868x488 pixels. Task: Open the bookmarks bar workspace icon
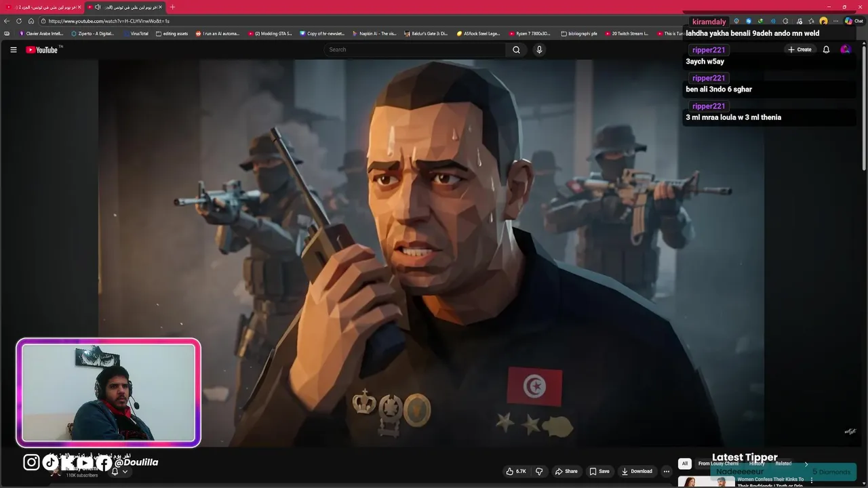point(7,33)
